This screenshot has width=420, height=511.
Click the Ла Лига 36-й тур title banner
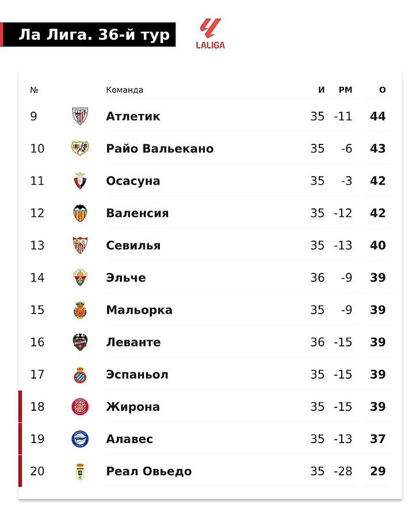[x=88, y=34]
